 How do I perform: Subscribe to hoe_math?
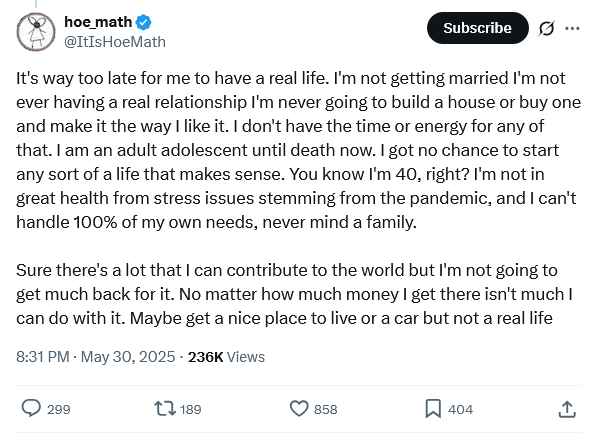point(477,28)
